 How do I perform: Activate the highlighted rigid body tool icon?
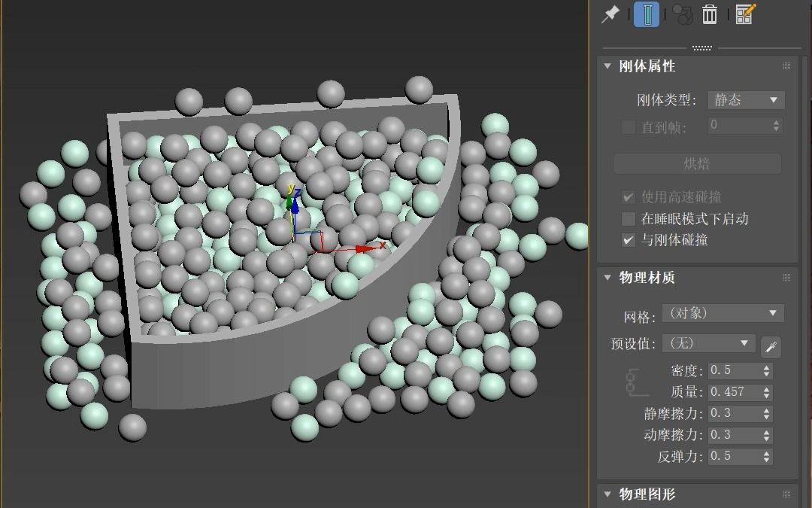[x=647, y=14]
